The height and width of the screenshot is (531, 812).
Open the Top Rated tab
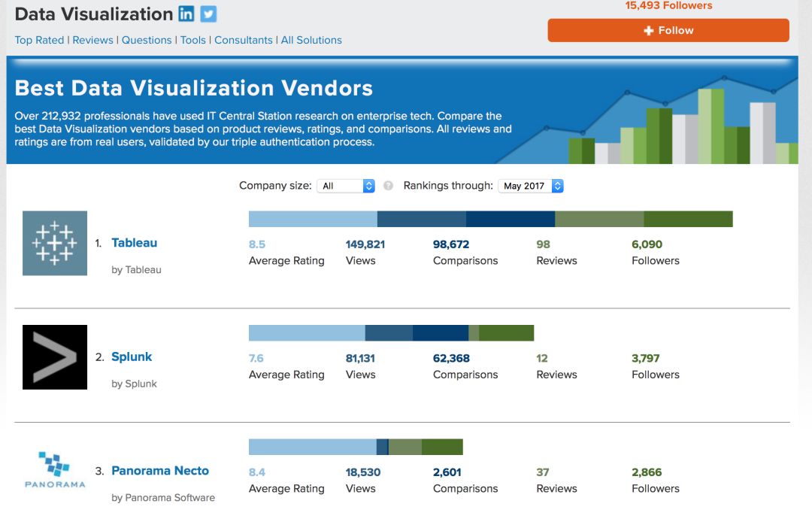tap(39, 40)
